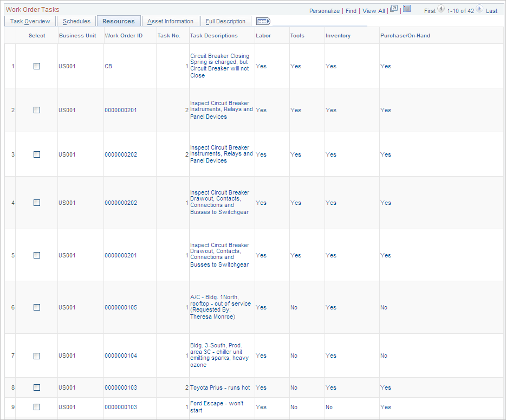Viewport: 506px width, 420px height.
Task: Open work order 0000000105 for the rooftop A/C
Action: tap(120, 307)
